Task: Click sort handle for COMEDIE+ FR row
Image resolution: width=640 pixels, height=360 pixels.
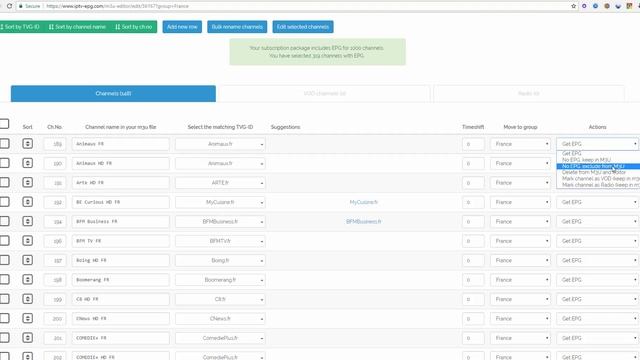Action: coord(27,338)
